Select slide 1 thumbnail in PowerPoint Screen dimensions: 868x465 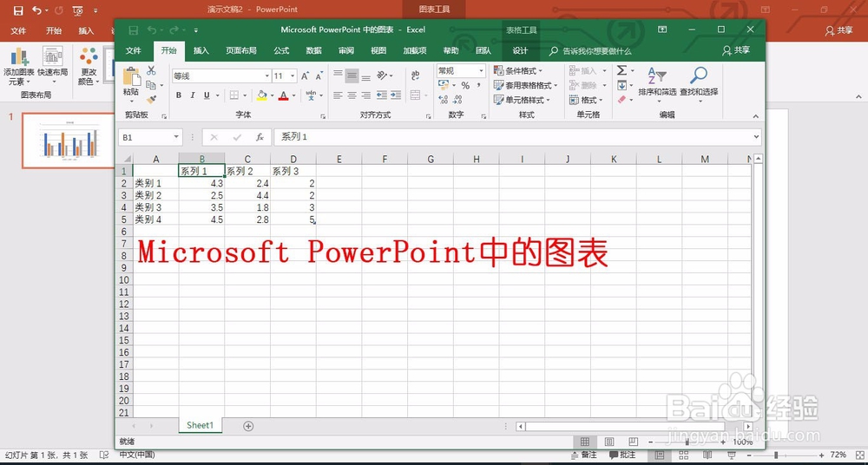click(x=68, y=141)
